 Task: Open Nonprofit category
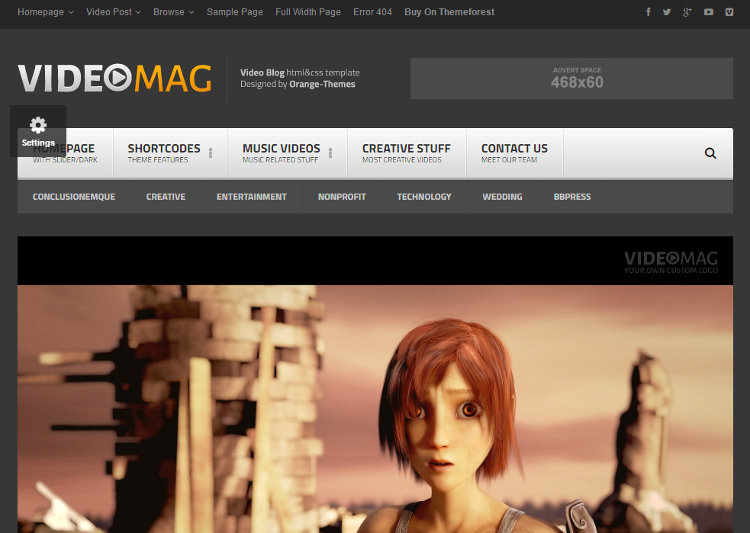pyautogui.click(x=342, y=197)
